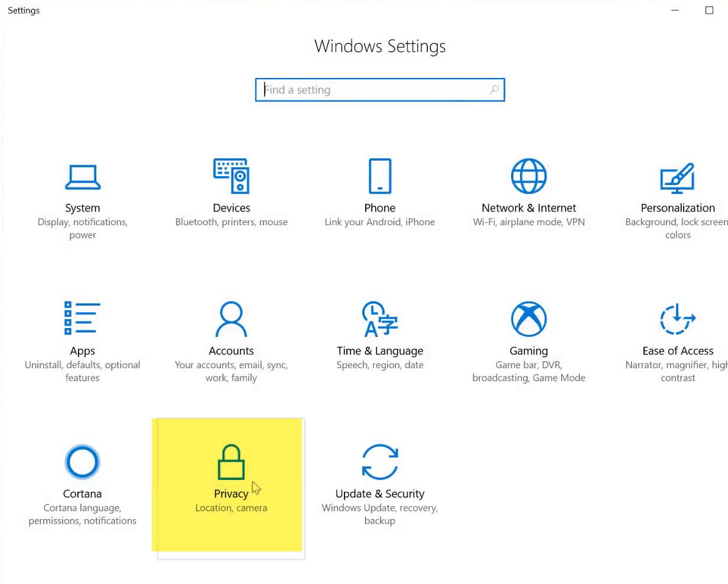
Task: Minimize the Settings window
Action: [675, 10]
